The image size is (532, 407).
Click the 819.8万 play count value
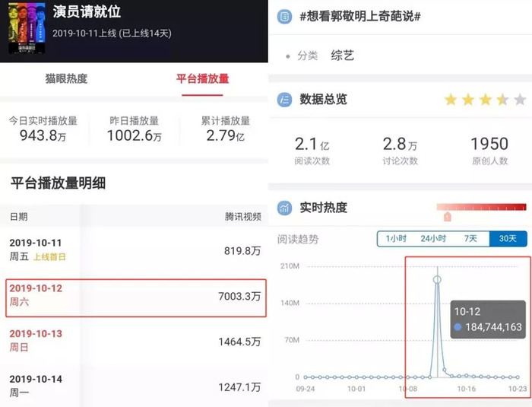[242, 251]
